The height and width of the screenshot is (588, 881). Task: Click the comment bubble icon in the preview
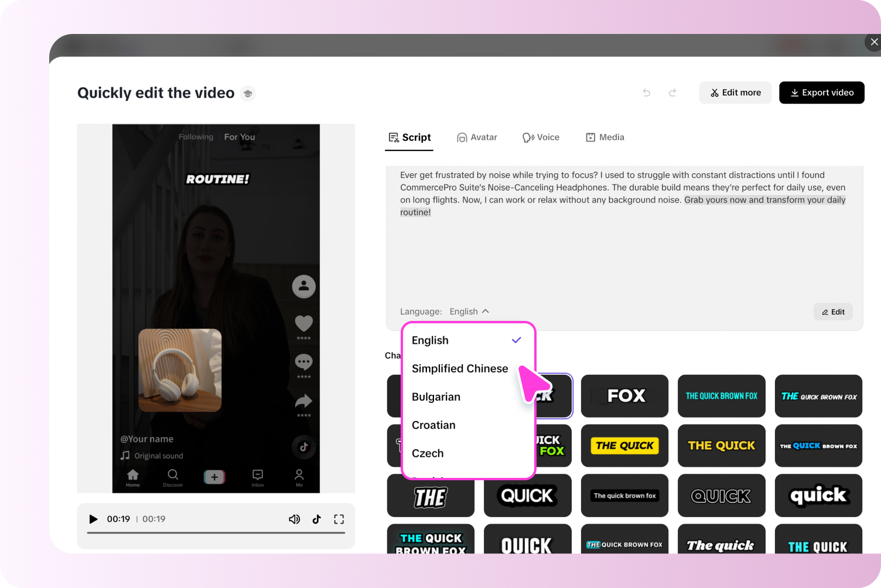pyautogui.click(x=303, y=362)
